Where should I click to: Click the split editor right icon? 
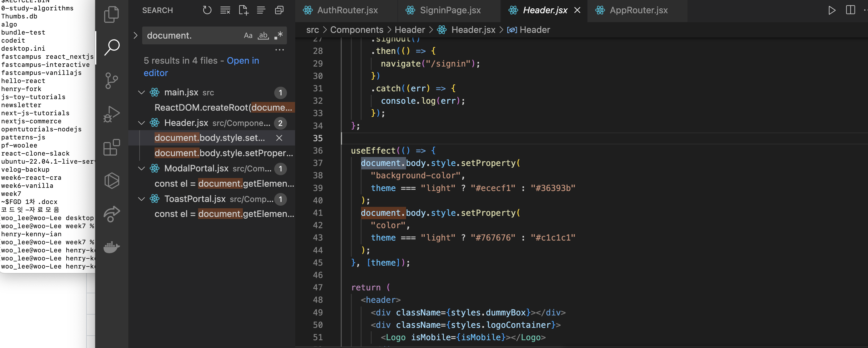[850, 10]
